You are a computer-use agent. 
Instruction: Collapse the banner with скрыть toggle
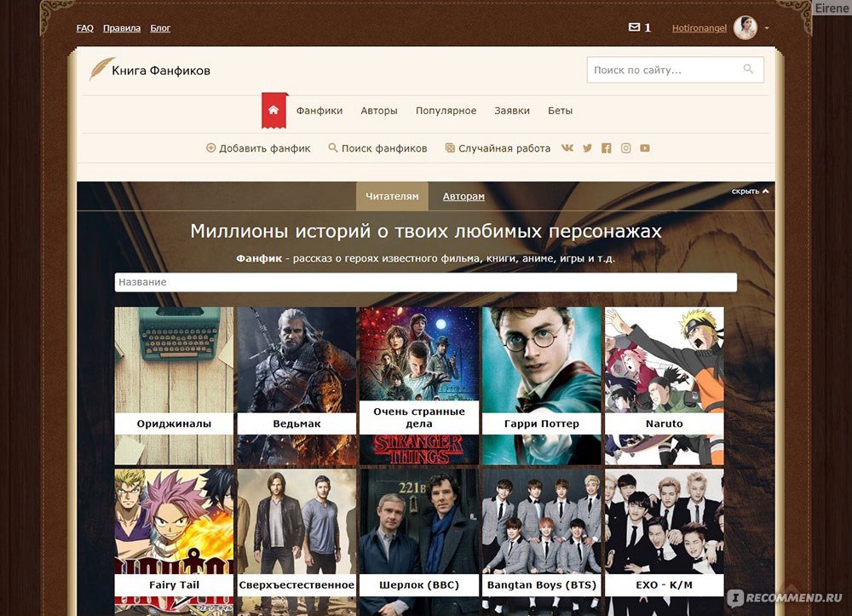click(750, 192)
